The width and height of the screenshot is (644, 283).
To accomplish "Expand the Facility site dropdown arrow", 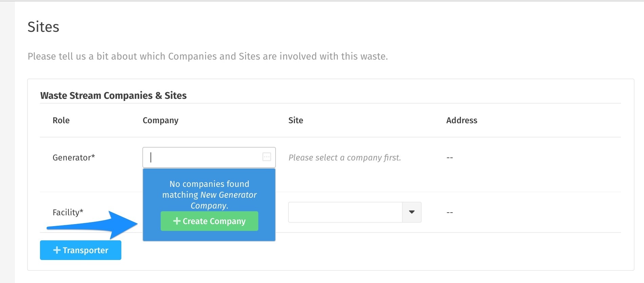I will (x=412, y=212).
